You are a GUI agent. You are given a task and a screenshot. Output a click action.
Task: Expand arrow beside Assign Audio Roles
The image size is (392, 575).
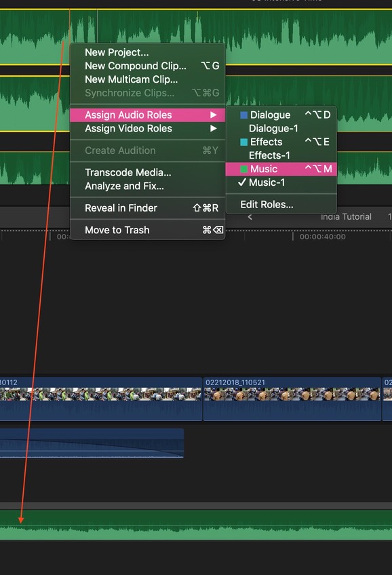[214, 115]
